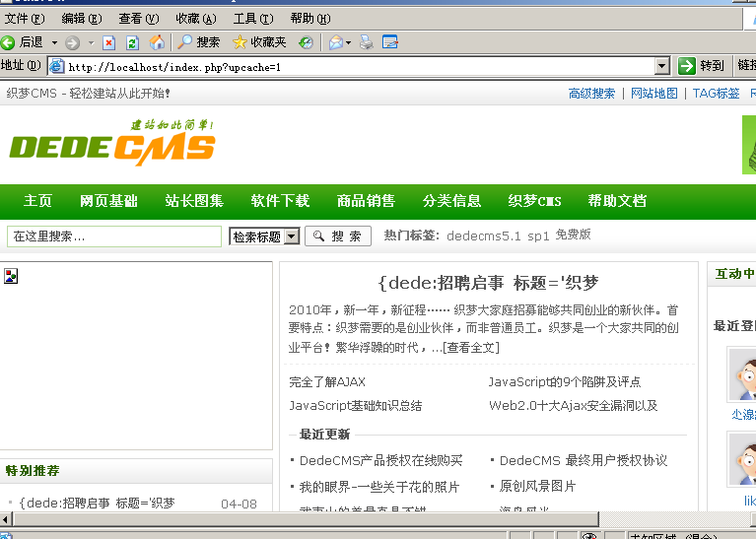This screenshot has width=756, height=539.
Task: Open the 查看(V) menu
Action: (139, 19)
